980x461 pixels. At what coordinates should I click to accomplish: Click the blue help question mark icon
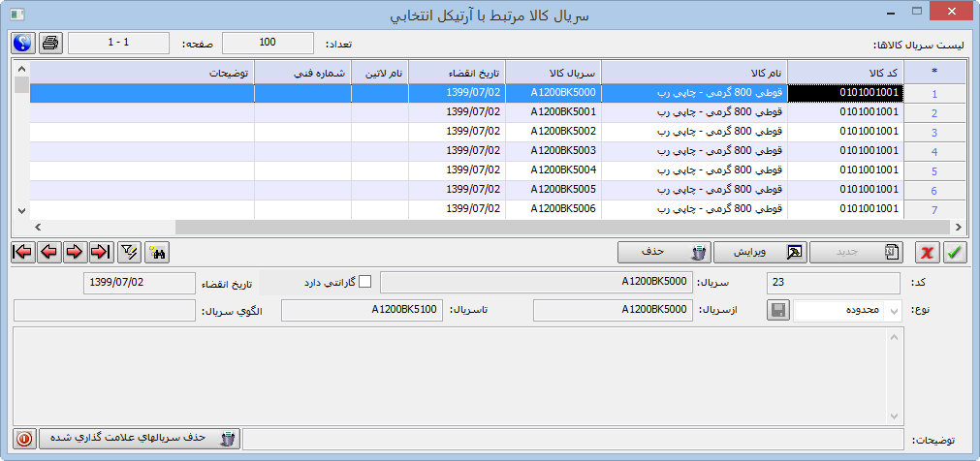tap(24, 44)
